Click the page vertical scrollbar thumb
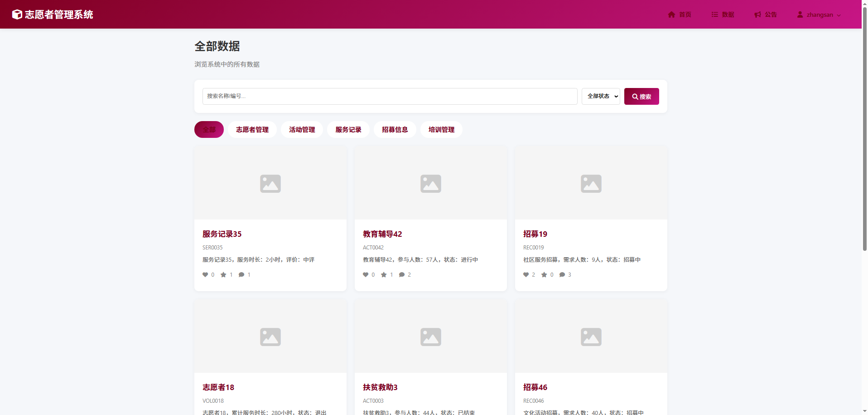868x415 pixels. [x=864, y=128]
